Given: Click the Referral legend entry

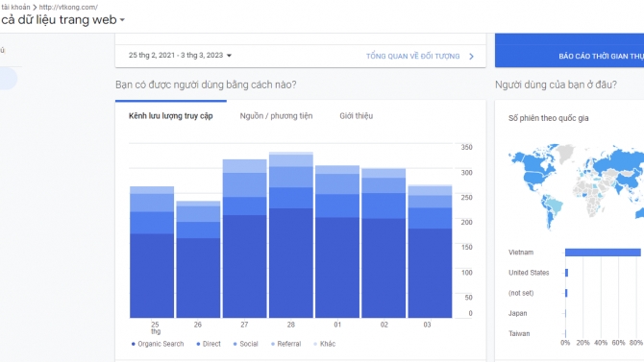Looking at the screenshot, I should coord(285,344).
